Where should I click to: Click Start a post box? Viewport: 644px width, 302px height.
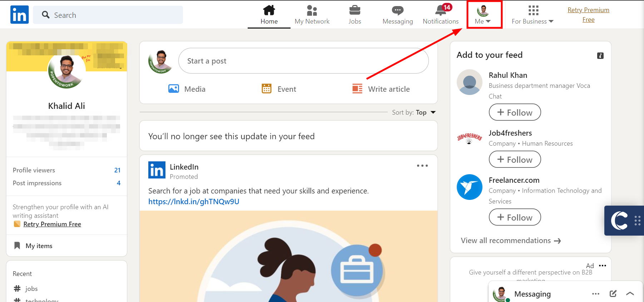coord(303,61)
